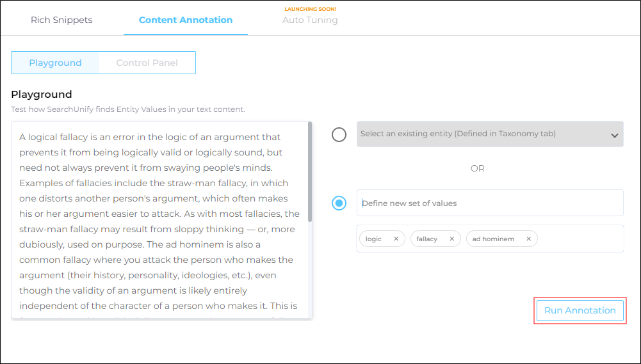Click the 'ad hominem' tag label

492,239
